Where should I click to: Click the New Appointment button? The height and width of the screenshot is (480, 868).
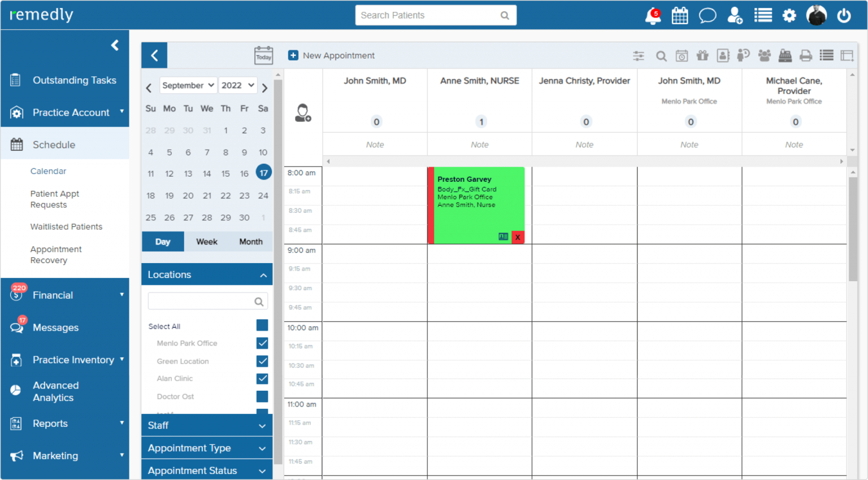click(x=332, y=55)
